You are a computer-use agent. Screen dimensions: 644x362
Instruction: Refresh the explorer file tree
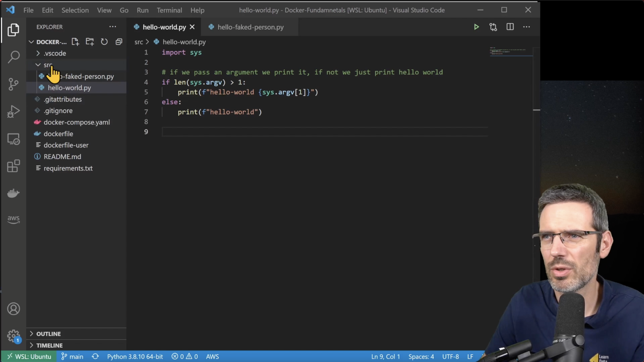(x=104, y=42)
